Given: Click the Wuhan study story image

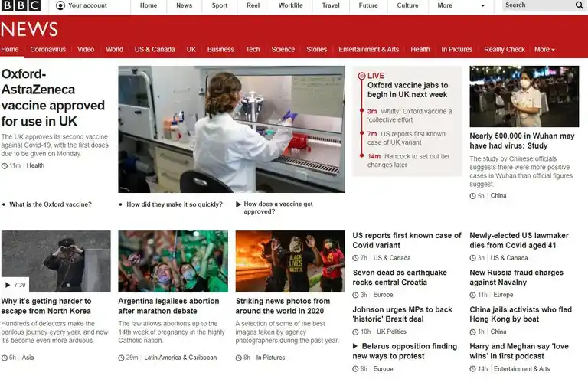Looking at the screenshot, I should (524, 96).
